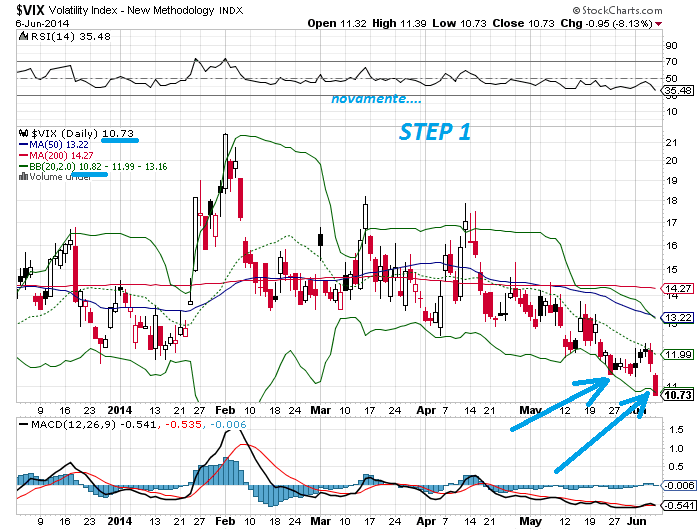Screen dimensions: 700x530
Task: Click Apr on the MACD panel date axis
Action: coord(426,521)
